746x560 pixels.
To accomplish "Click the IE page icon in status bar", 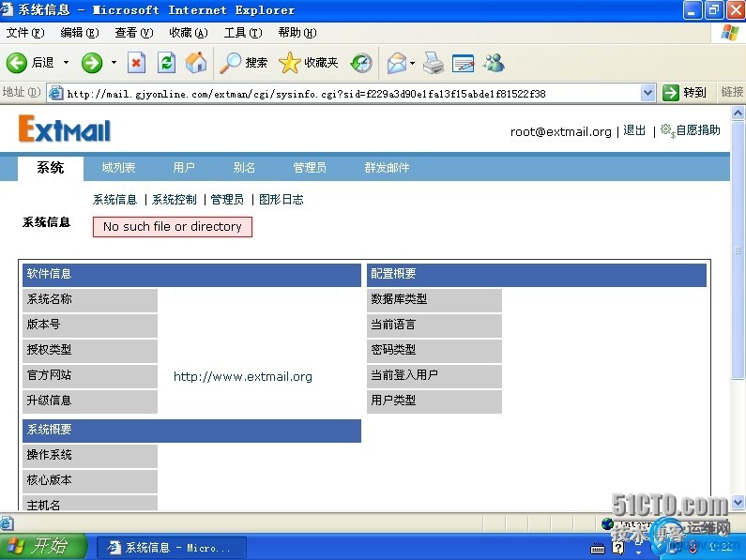I will [7, 523].
